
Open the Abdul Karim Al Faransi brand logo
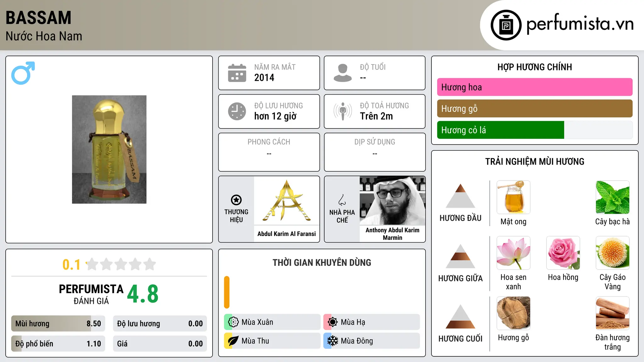pyautogui.click(x=287, y=200)
